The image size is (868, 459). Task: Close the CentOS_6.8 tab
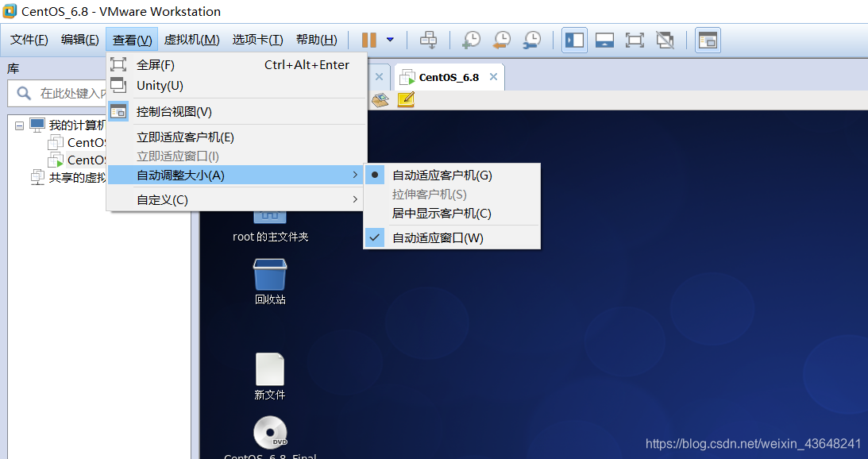493,77
